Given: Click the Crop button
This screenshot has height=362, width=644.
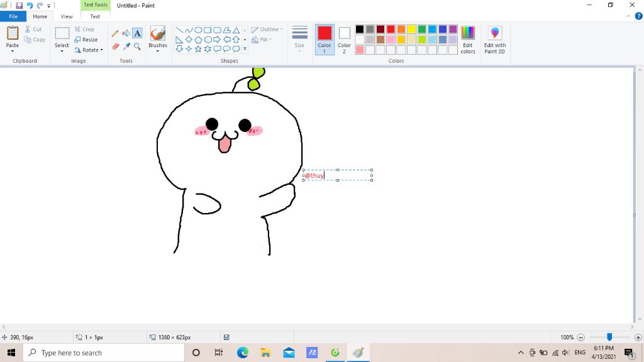Looking at the screenshot, I should point(85,29).
